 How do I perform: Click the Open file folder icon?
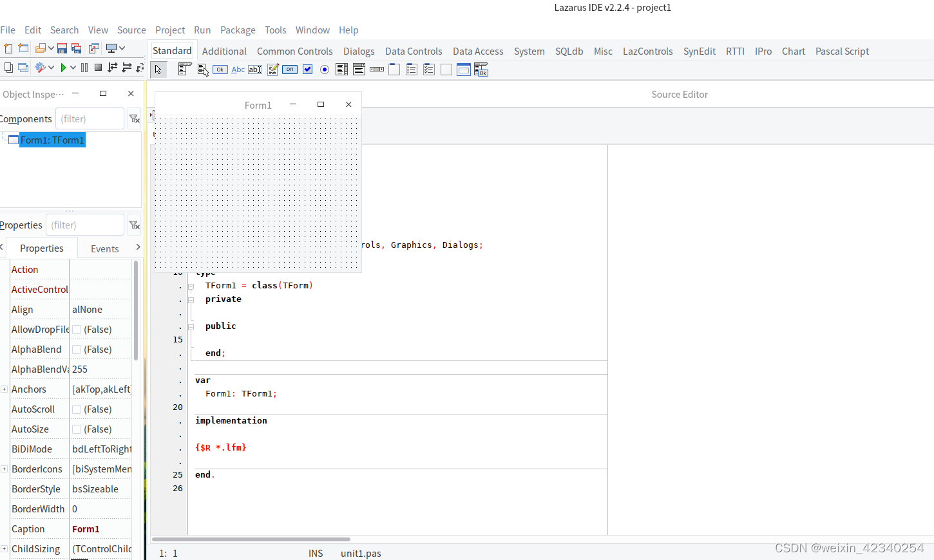tap(41, 48)
